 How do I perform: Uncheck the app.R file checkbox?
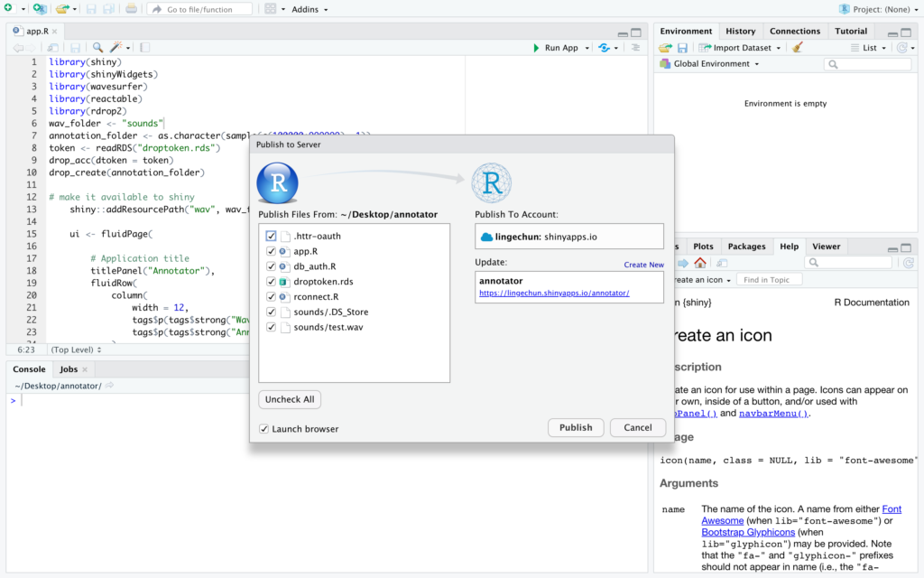coord(272,251)
